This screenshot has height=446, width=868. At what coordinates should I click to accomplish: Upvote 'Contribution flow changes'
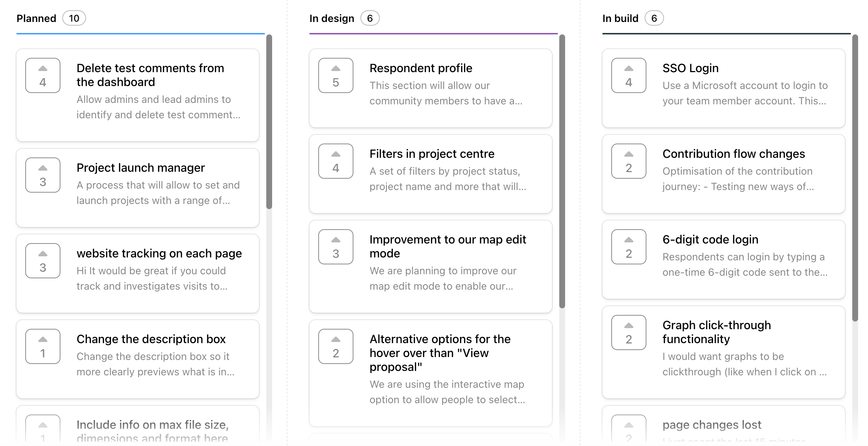629,161
